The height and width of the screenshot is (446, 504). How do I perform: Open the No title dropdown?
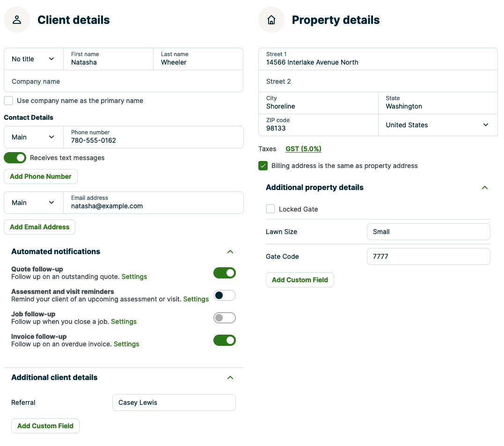33,59
